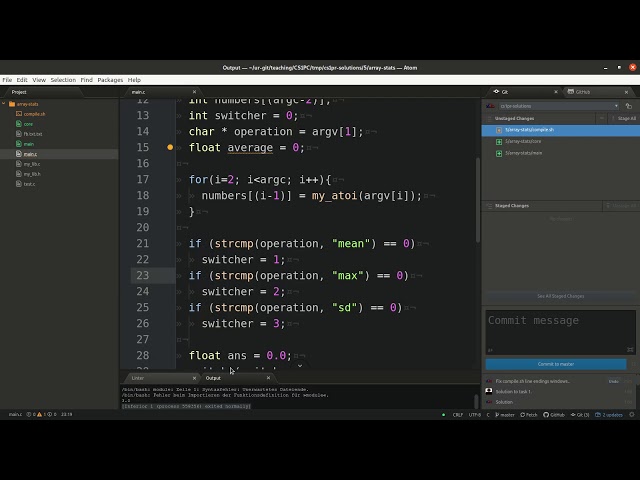
Task: Click the my_lib.c file icon
Action: click(19, 164)
